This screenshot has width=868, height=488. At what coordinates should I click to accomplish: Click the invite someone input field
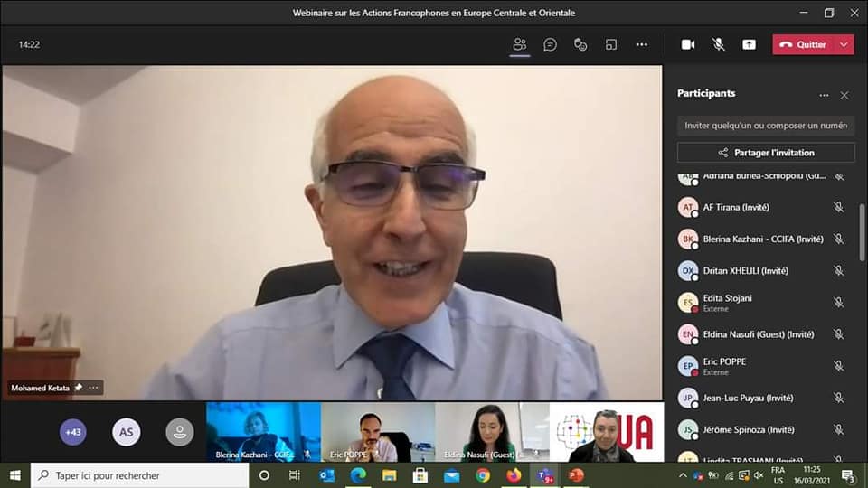click(x=765, y=126)
